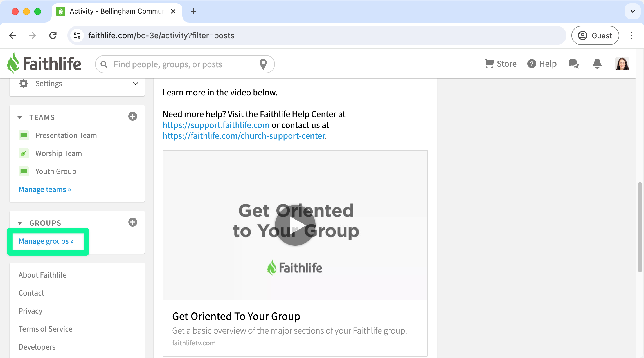This screenshot has width=644, height=358.
Task: Open the Worship Team item
Action: pos(58,153)
